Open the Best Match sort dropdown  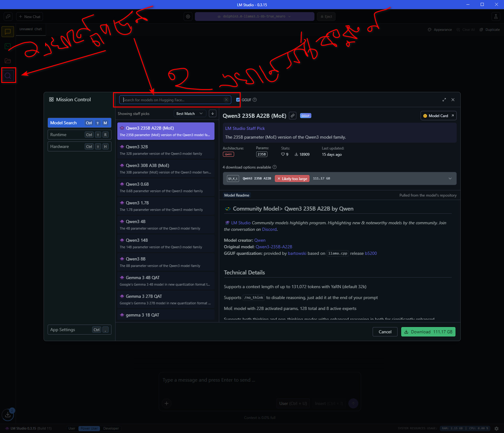pyautogui.click(x=189, y=113)
